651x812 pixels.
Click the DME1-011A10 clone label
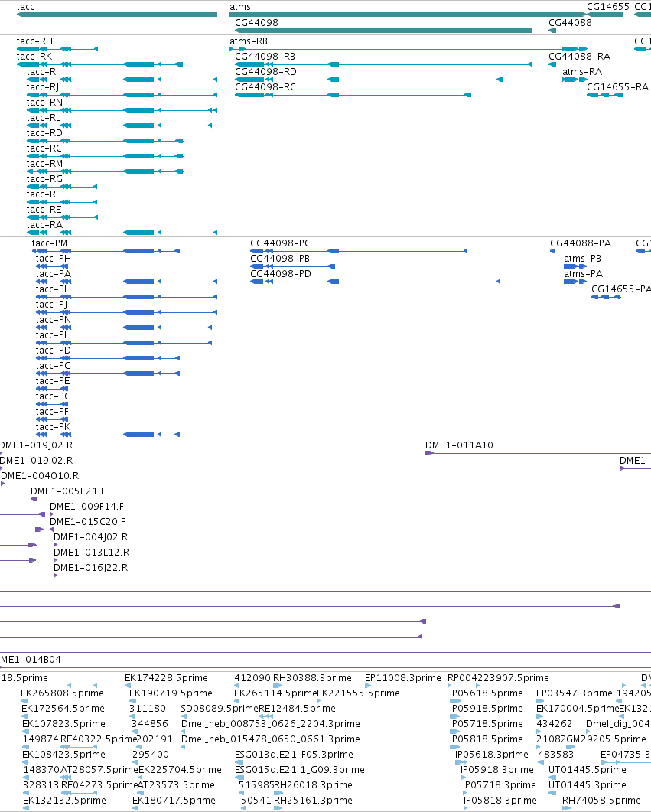coord(459,445)
